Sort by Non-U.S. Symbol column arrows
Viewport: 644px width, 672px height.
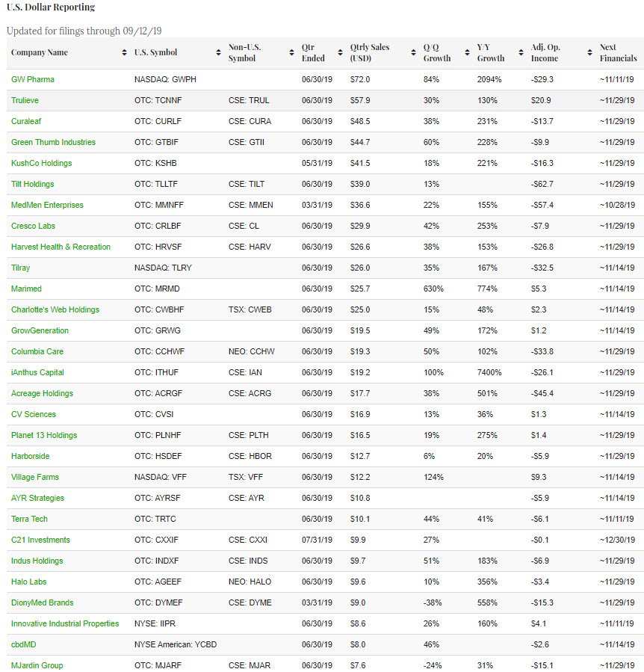point(291,53)
